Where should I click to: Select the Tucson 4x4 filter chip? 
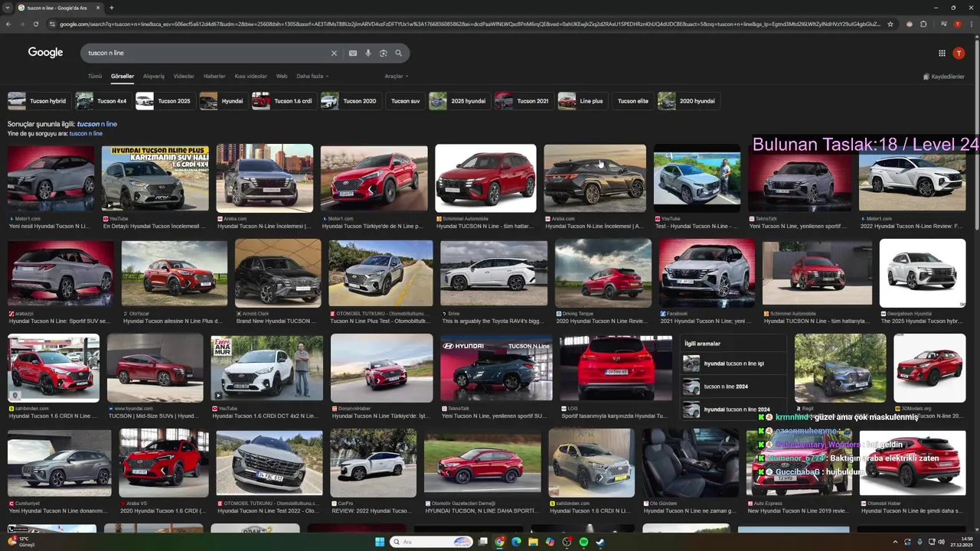click(103, 101)
